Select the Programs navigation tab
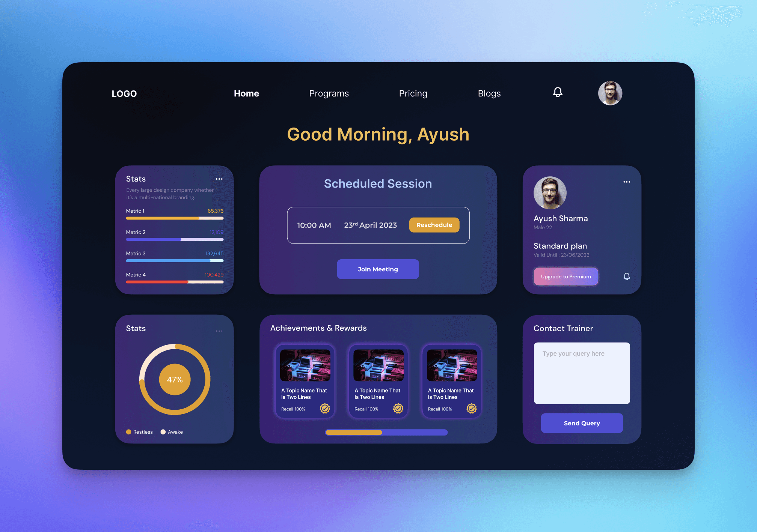 329,93
